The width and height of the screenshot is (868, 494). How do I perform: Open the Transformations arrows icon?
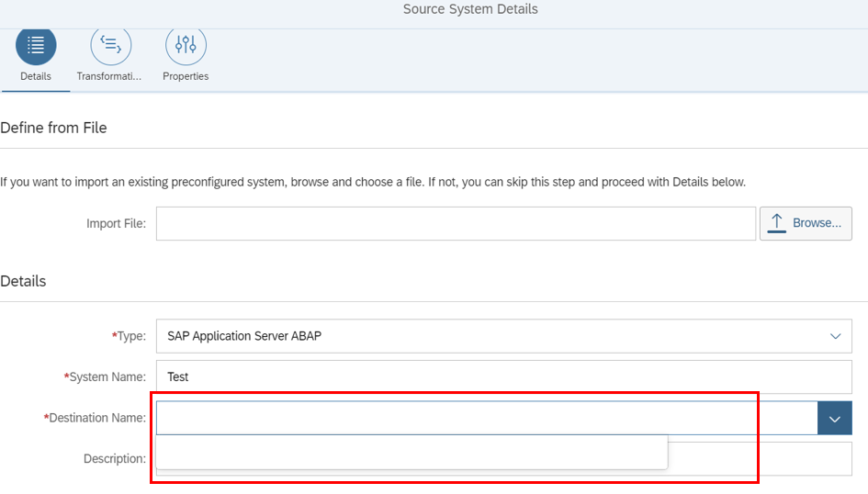[x=111, y=45]
